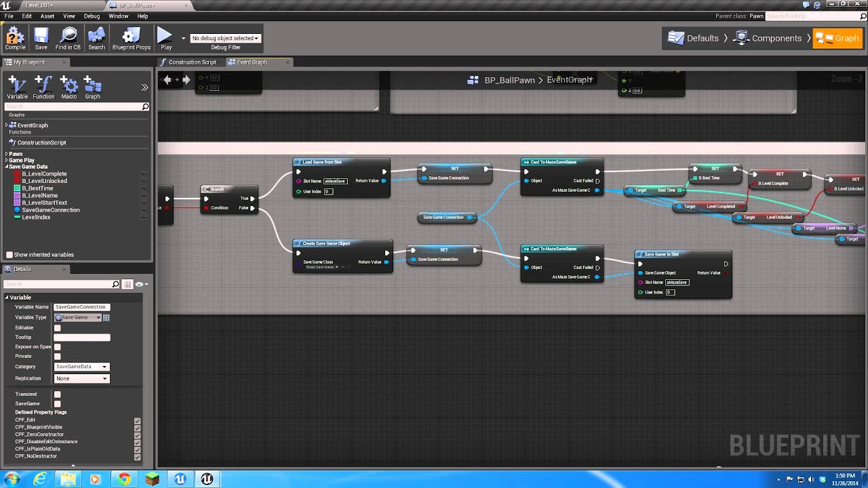This screenshot has height=488, width=868.
Task: Add a new Variable in My Blueprint
Action: tap(17, 88)
